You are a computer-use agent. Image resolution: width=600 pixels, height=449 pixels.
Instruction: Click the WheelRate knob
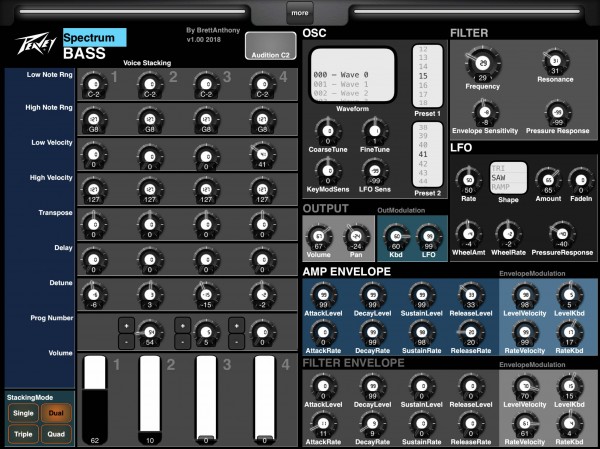click(x=508, y=235)
